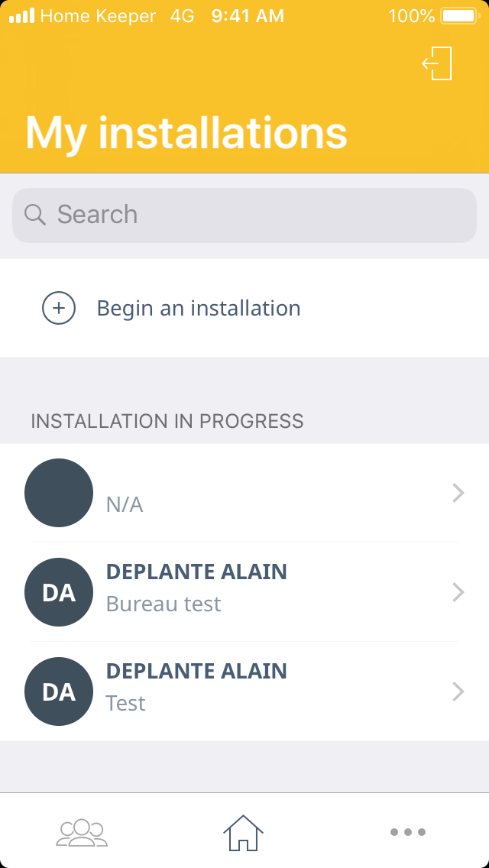
Task: Expand Bureau test installation chevron
Action: coord(458,592)
